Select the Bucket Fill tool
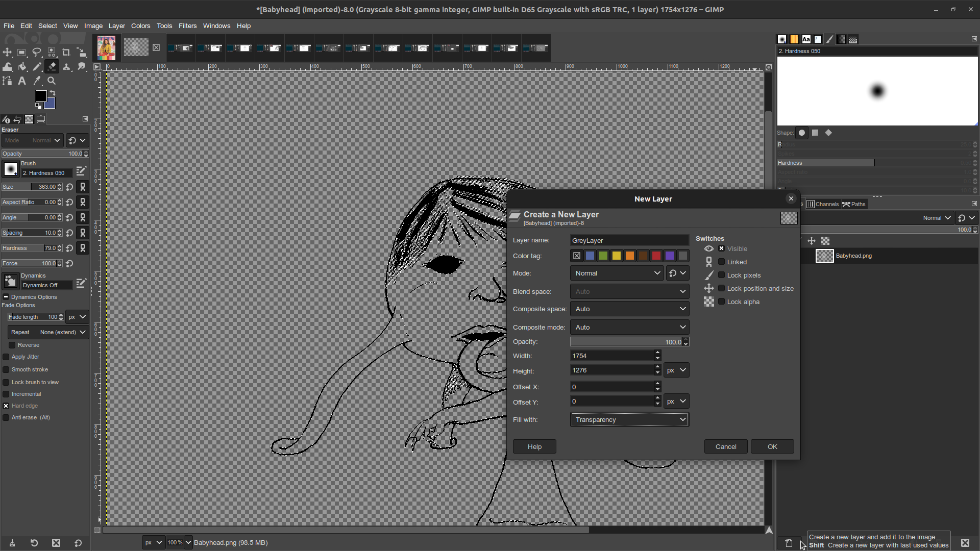This screenshot has height=551, width=980. pyautogui.click(x=22, y=67)
